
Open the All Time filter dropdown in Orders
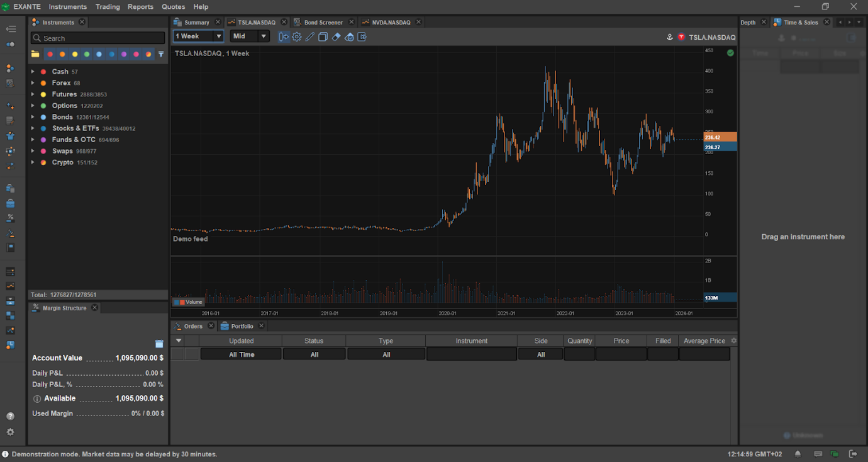242,354
